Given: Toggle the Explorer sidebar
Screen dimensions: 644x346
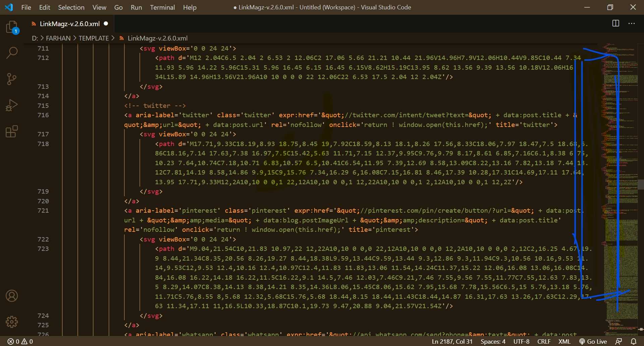Looking at the screenshot, I should pyautogui.click(x=12, y=27).
